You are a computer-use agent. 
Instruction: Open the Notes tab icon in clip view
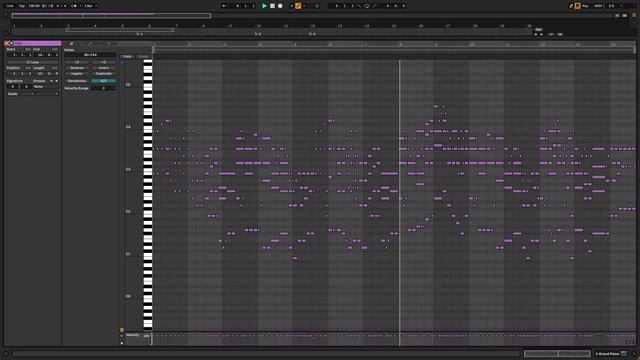[x=71, y=43]
